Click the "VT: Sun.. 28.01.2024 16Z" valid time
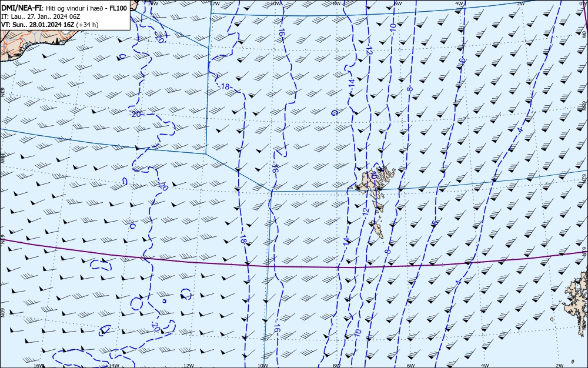This screenshot has height=368, width=588. [x=38, y=25]
